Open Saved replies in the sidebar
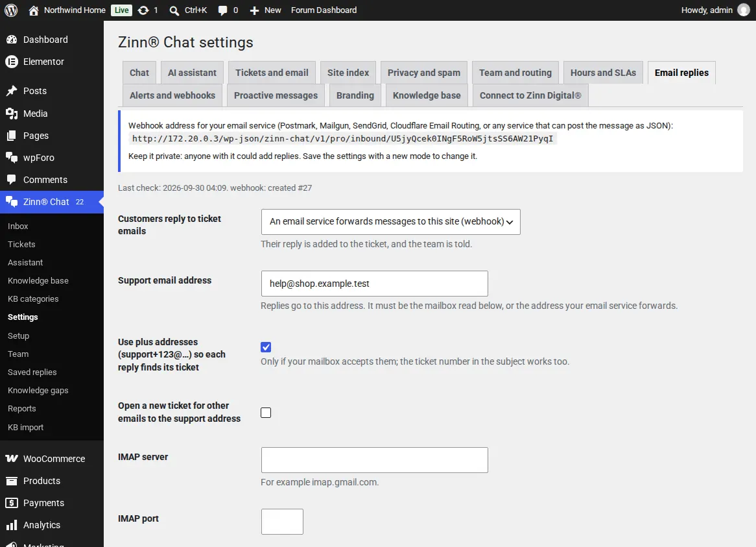756x547 pixels. pyautogui.click(x=32, y=372)
